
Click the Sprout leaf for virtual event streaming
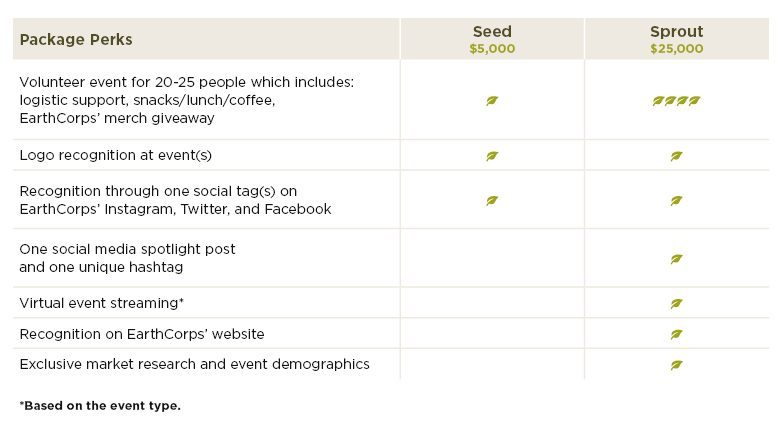[676, 303]
